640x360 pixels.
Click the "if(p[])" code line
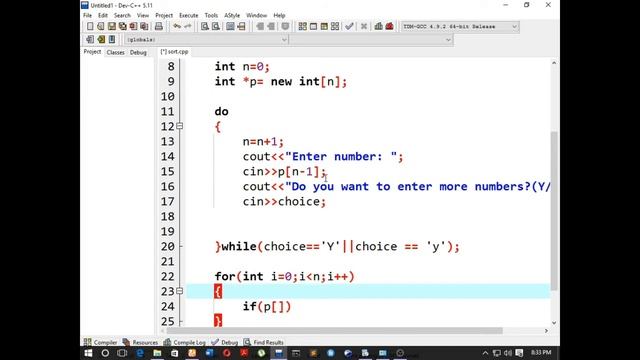[x=267, y=307]
